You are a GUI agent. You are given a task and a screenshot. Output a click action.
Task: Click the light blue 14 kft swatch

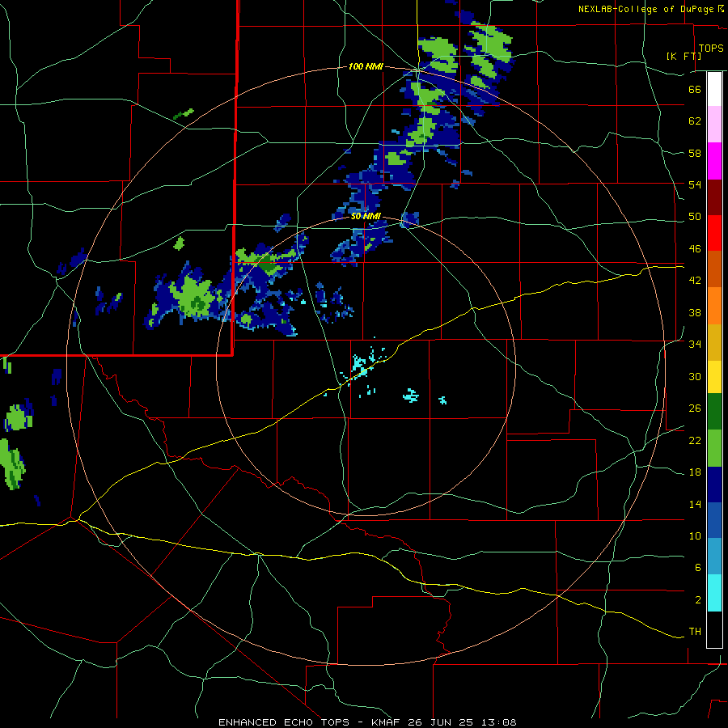coord(714,557)
